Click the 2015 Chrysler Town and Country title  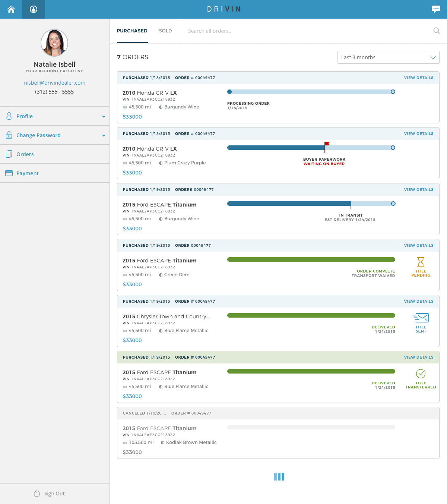[x=166, y=316]
